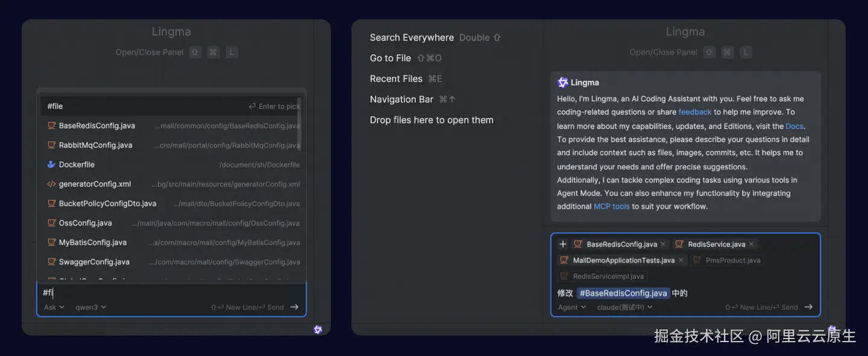This screenshot has width=868, height=356.
Task: Click the suggested RedisServiceImpl.java chip
Action: [602, 276]
